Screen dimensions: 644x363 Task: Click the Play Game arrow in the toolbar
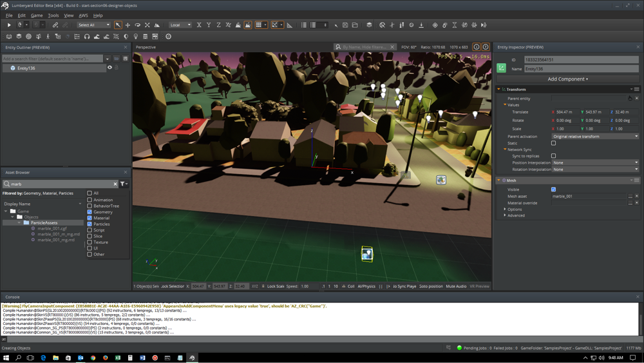9,25
